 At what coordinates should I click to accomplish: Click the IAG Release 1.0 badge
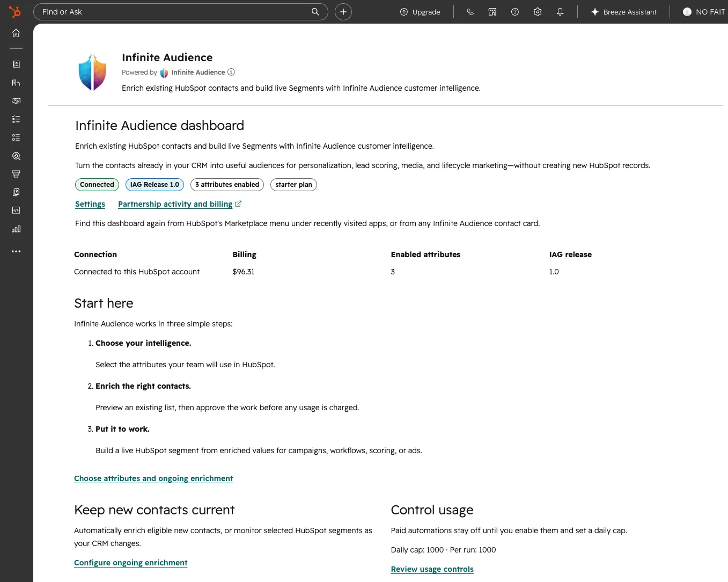click(x=155, y=185)
